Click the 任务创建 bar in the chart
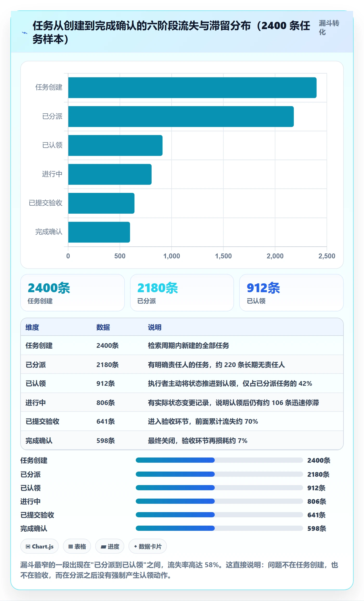This screenshot has height=601, width=364. point(192,88)
